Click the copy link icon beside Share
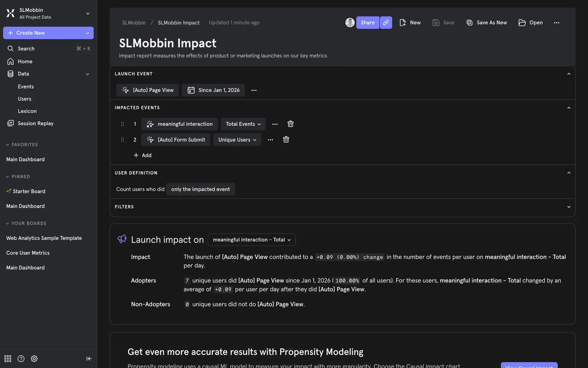Viewport: 588px width, 368px height. [386, 23]
